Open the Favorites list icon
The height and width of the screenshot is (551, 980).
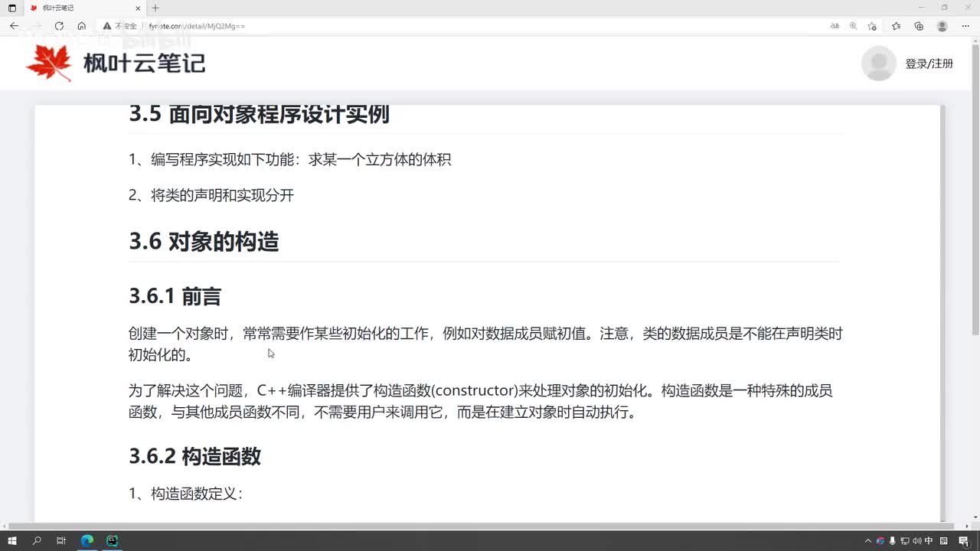pos(896,26)
